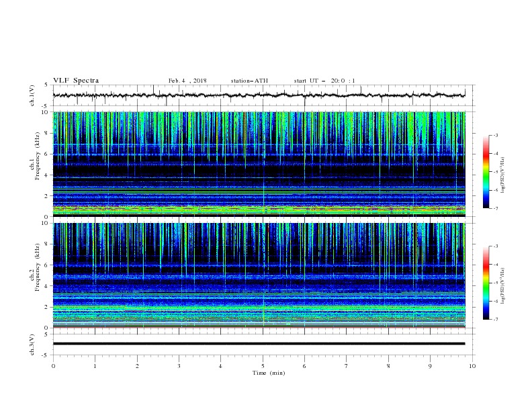The width and height of the screenshot is (532, 411).
Task: Click the "10" kHz tick on ch.1 frequency axis
Action: click(x=45, y=112)
